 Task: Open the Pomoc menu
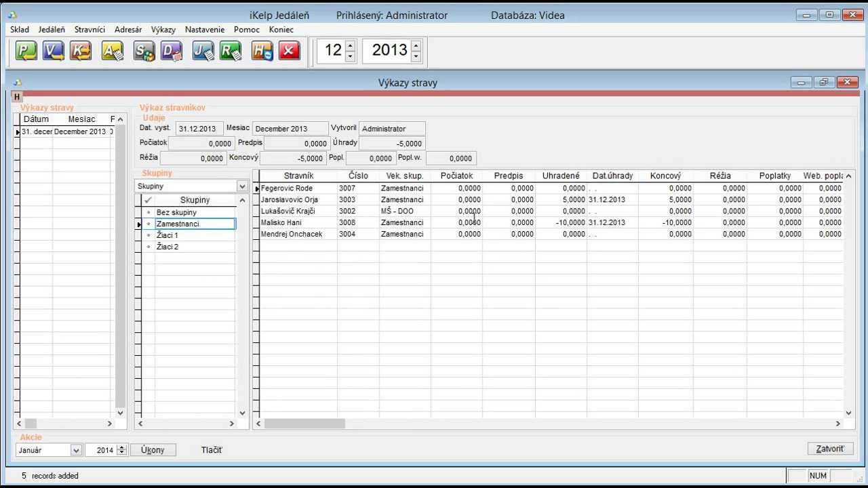point(247,30)
